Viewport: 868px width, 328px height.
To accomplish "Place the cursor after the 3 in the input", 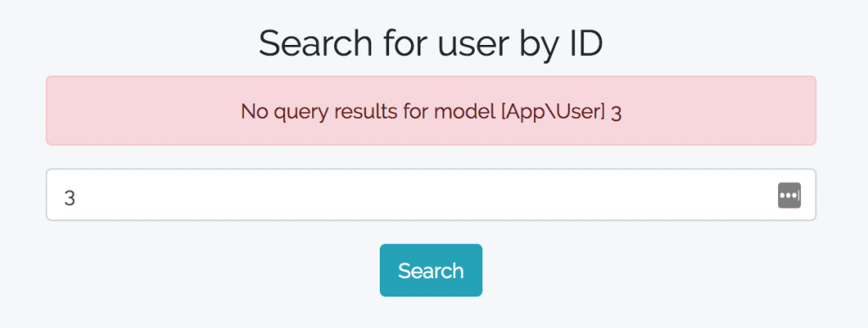I will coord(77,197).
